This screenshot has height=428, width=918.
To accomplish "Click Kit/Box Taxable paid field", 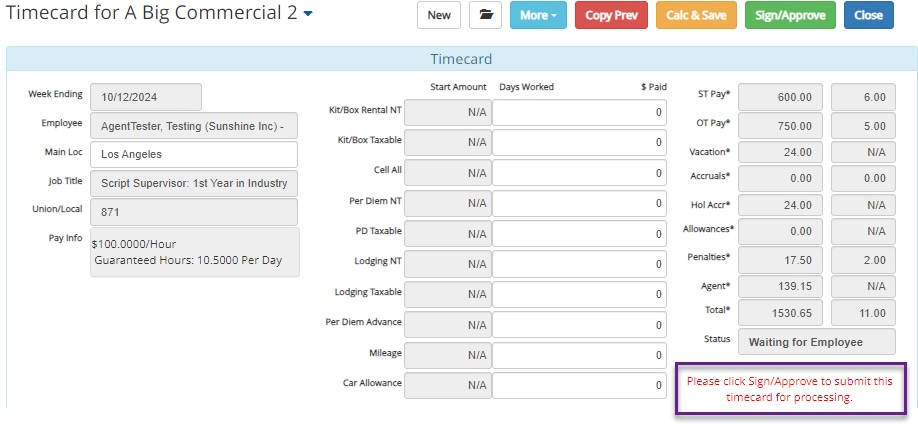I will coord(579,143).
